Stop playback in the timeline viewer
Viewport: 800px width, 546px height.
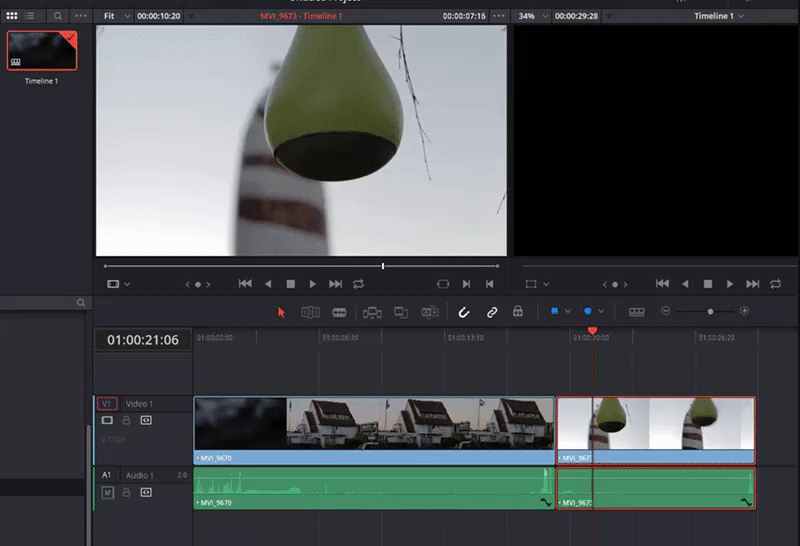click(x=707, y=284)
